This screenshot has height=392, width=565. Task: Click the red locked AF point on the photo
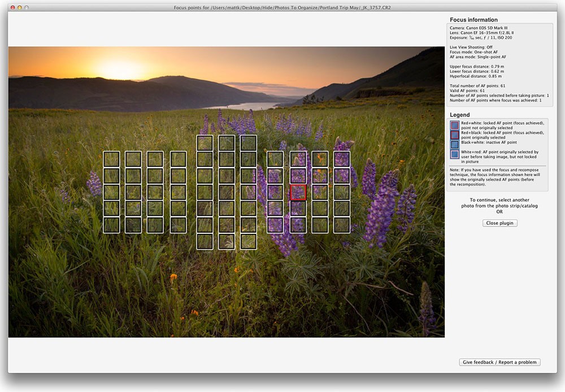click(298, 192)
